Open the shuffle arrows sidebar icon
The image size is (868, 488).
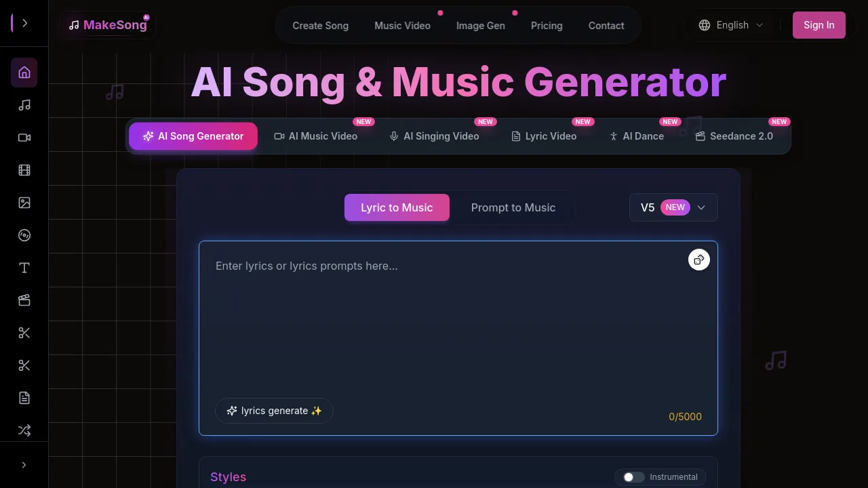[24, 430]
